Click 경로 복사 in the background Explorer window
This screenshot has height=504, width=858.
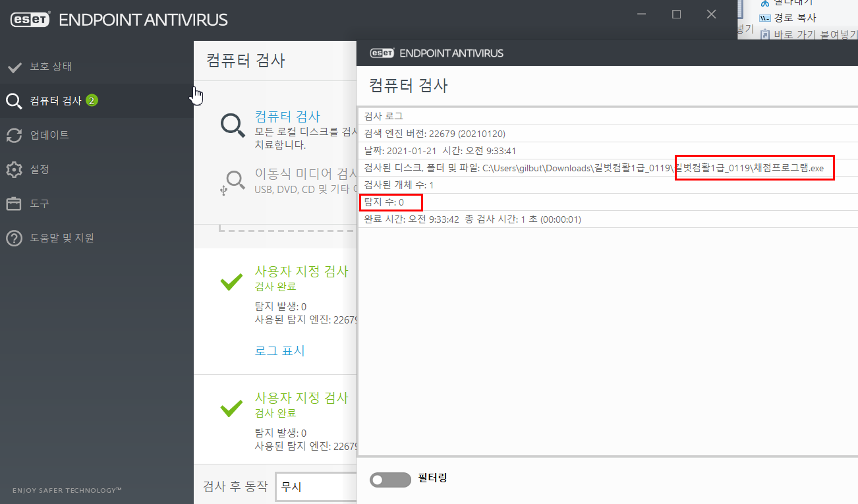click(795, 18)
